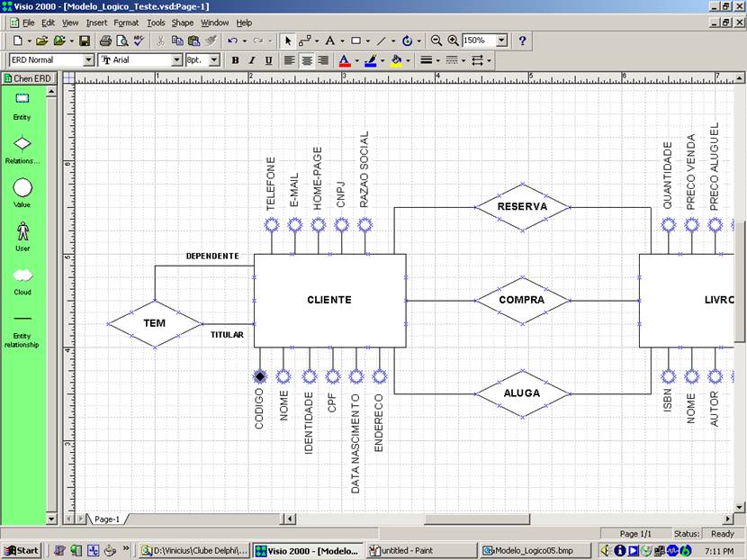Select the Value shape in the stencil
747x560 pixels.
[x=22, y=186]
